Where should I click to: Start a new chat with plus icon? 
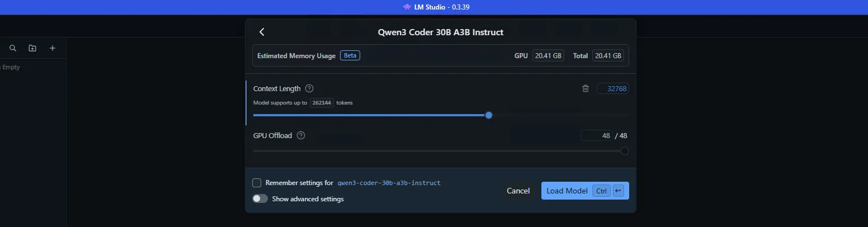coord(53,49)
